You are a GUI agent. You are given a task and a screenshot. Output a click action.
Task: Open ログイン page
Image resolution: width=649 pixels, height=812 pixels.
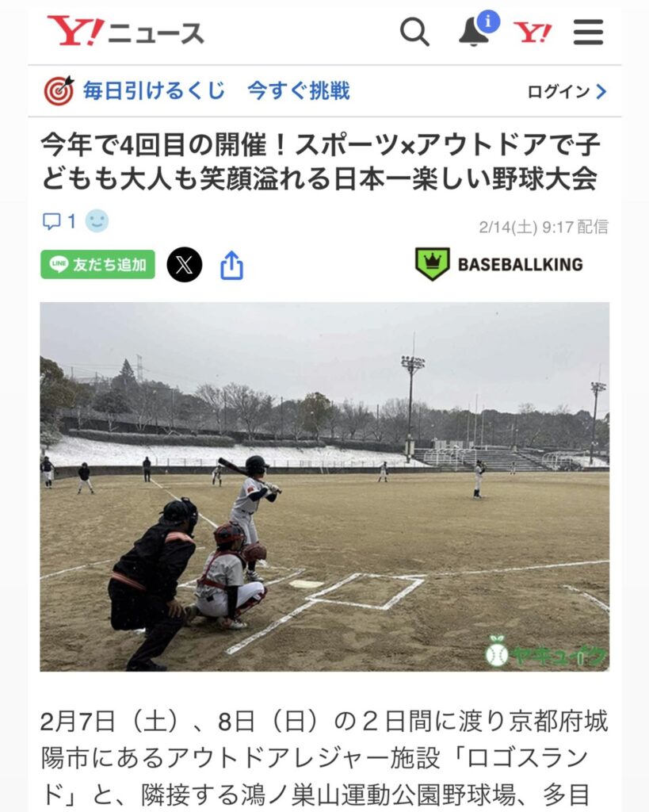(559, 92)
